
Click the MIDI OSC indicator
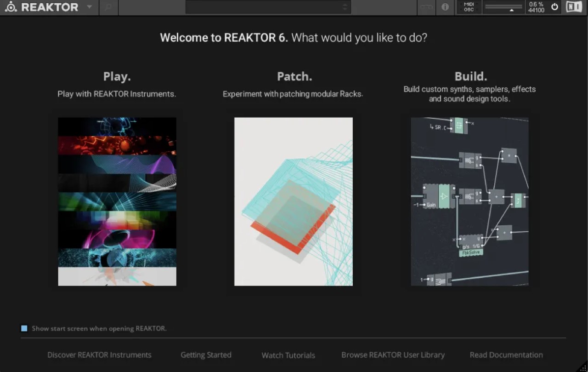click(469, 7)
